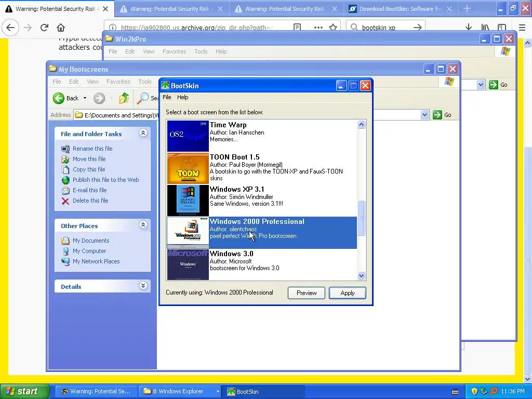Open Firefox library icon
Viewport: 532px width, 399px height.
(485, 27)
